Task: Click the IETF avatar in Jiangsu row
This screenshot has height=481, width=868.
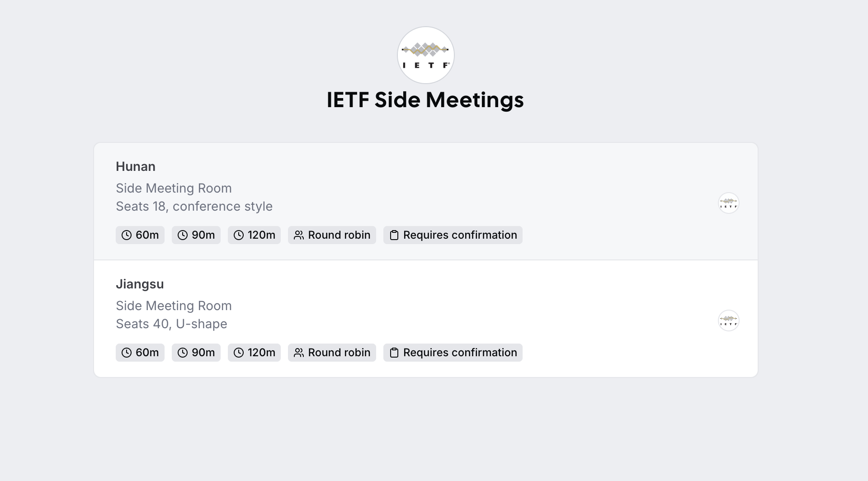Action: (x=728, y=321)
